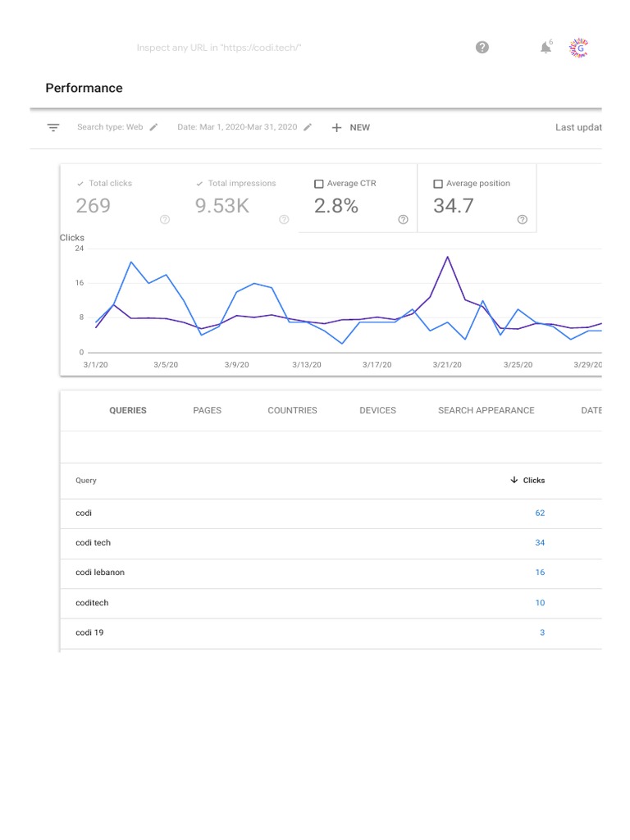
Task: Open the Google account avatar
Action: click(580, 48)
